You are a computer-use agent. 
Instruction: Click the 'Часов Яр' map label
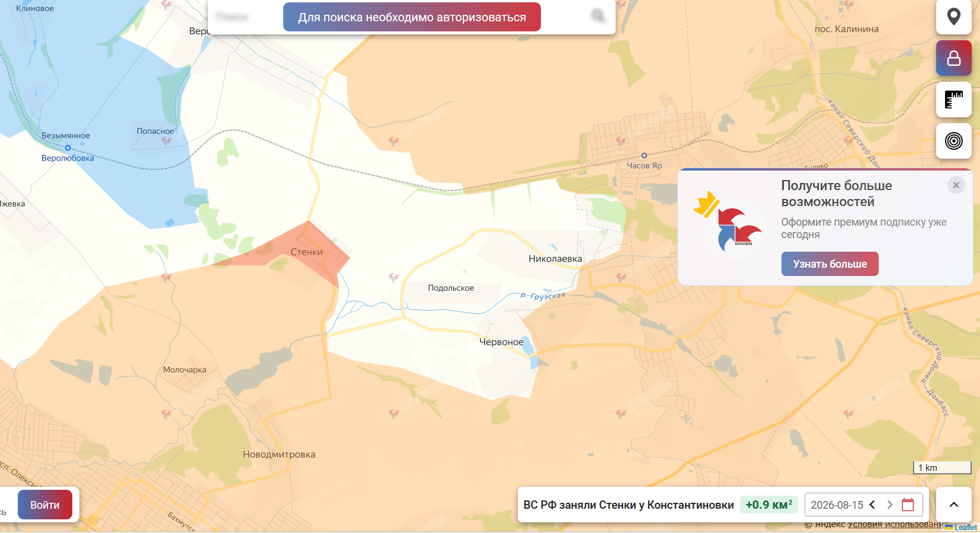click(x=645, y=166)
